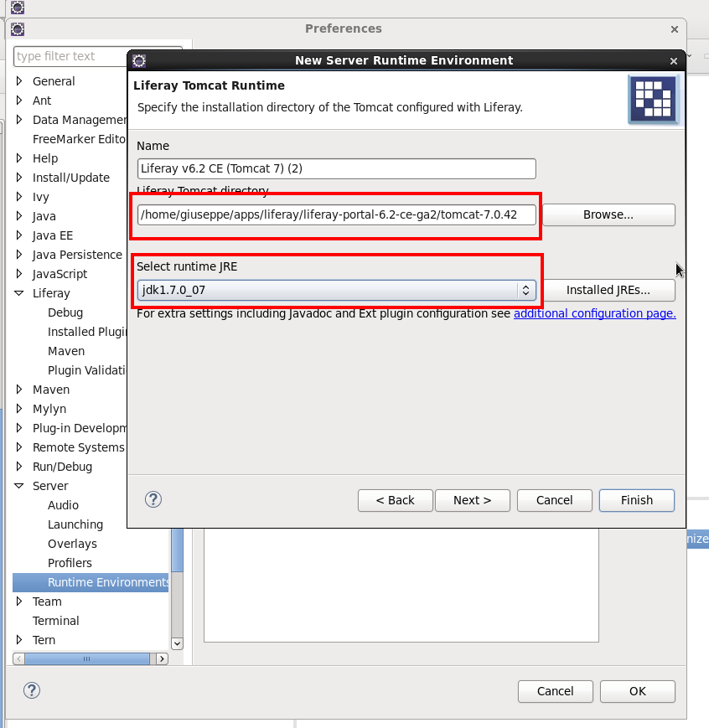Select Maven under Liferay
Screen dimensions: 709x728
point(66,351)
